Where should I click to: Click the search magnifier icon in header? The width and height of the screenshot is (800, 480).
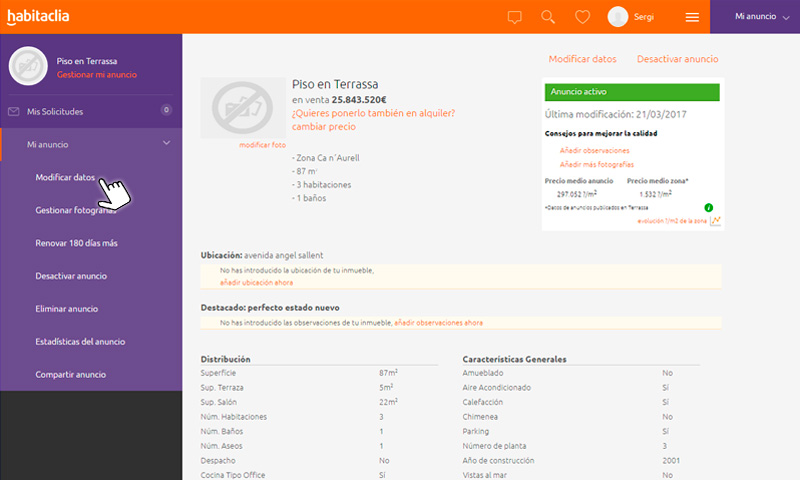(548, 17)
